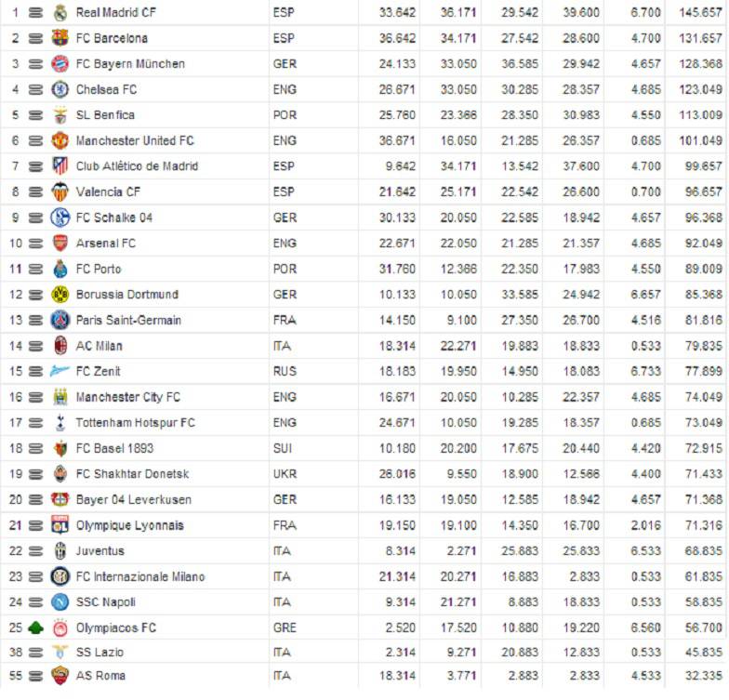The width and height of the screenshot is (729, 700).
Task: Click Real Madrid's total coefficient 145.657
Action: pos(699,13)
